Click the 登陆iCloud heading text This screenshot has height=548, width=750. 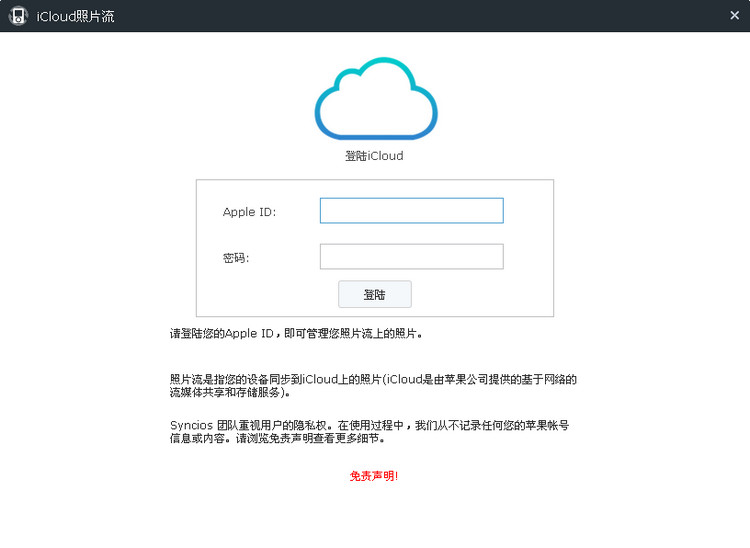(x=374, y=156)
